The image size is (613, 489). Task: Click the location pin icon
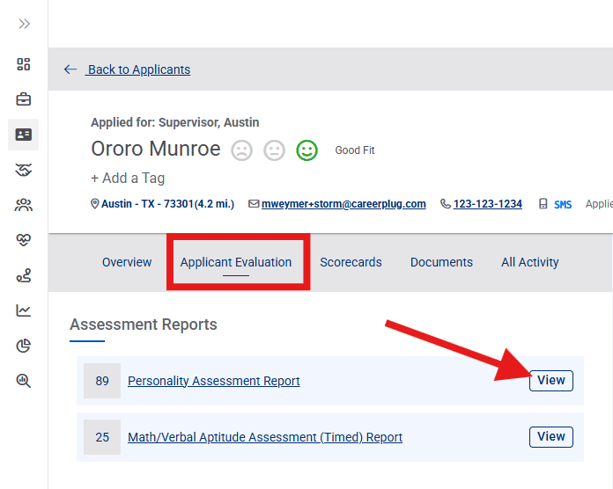[95, 204]
